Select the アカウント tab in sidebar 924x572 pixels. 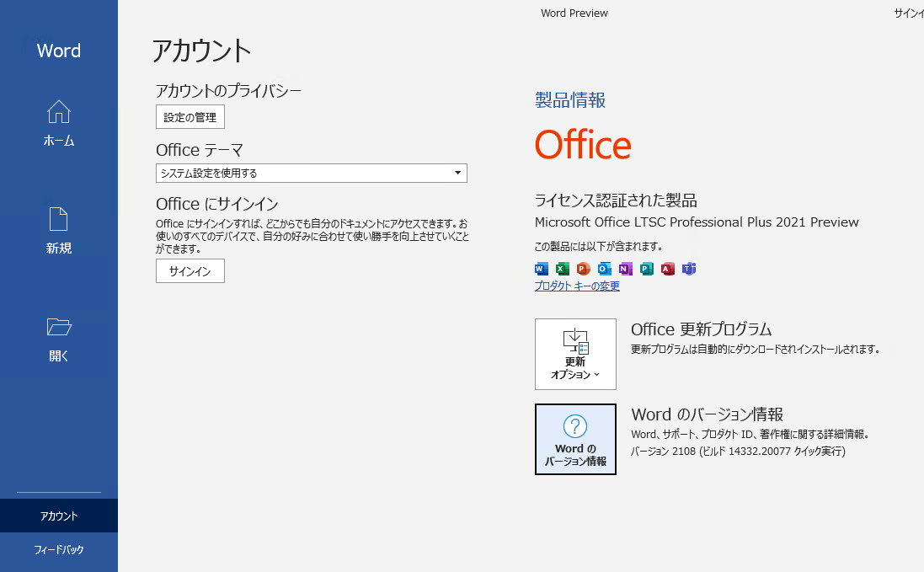point(59,516)
